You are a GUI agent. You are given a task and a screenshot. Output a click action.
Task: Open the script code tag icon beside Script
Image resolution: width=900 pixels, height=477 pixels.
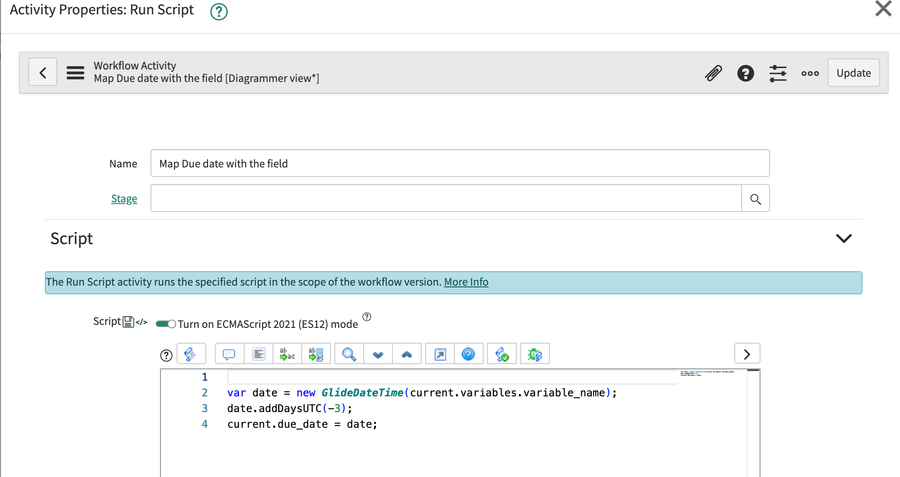tap(141, 322)
